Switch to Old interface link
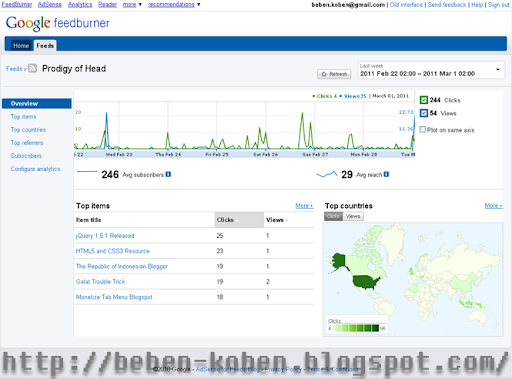Viewport: 512px width, 379px height. point(406,5)
